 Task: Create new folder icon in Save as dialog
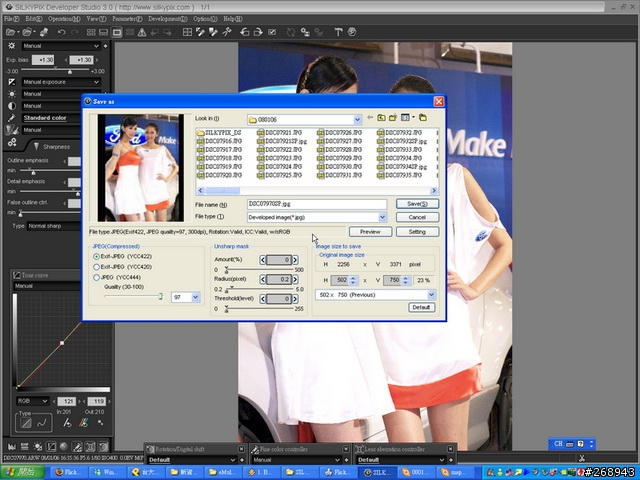point(393,118)
